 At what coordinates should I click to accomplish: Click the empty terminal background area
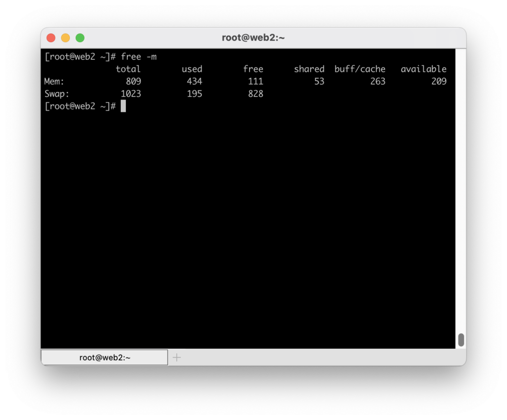coord(248,223)
